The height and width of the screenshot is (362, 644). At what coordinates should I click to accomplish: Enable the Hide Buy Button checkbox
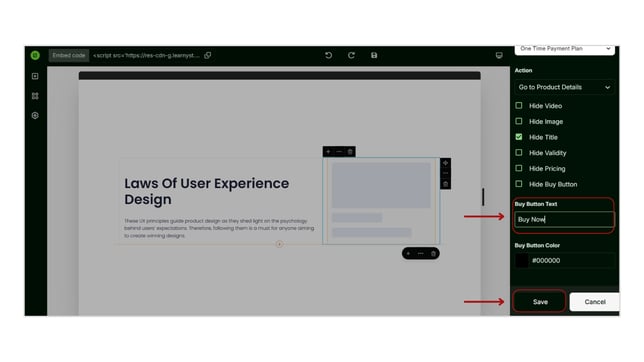tap(519, 184)
